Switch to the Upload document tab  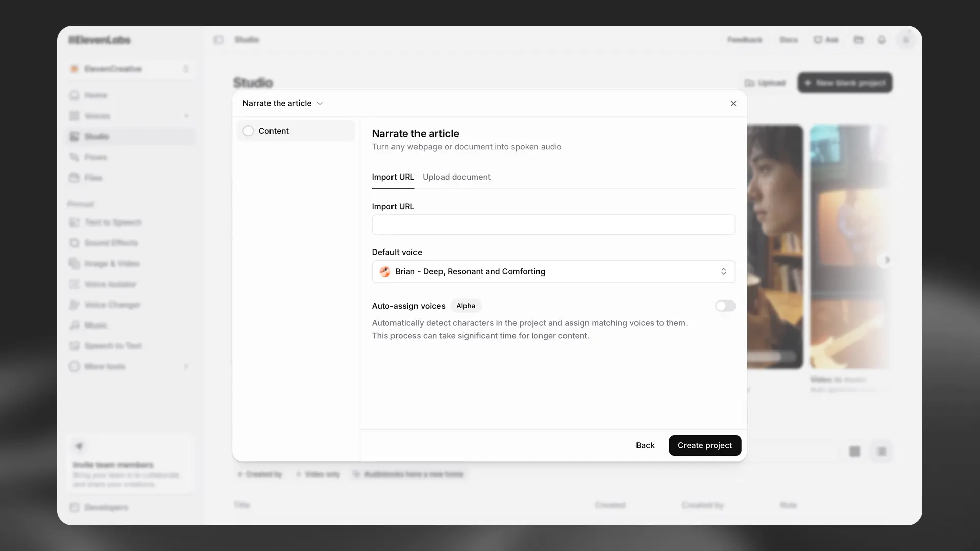(x=456, y=177)
